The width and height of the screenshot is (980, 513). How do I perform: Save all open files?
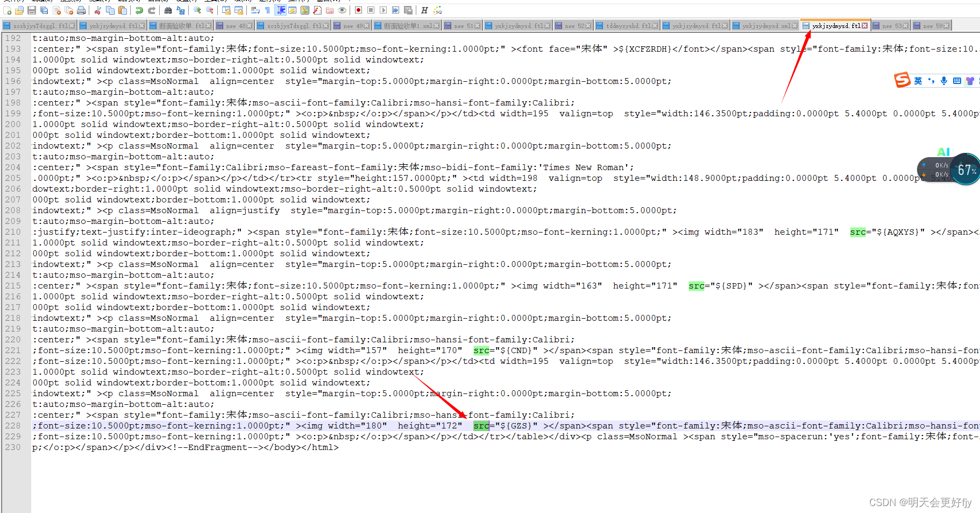pyautogui.click(x=44, y=10)
